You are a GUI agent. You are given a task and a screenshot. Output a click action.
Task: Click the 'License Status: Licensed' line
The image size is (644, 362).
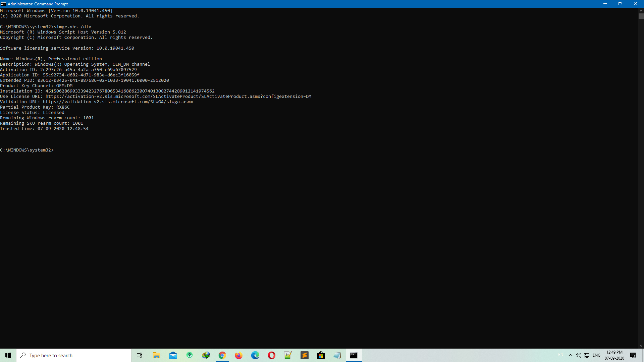click(32, 113)
